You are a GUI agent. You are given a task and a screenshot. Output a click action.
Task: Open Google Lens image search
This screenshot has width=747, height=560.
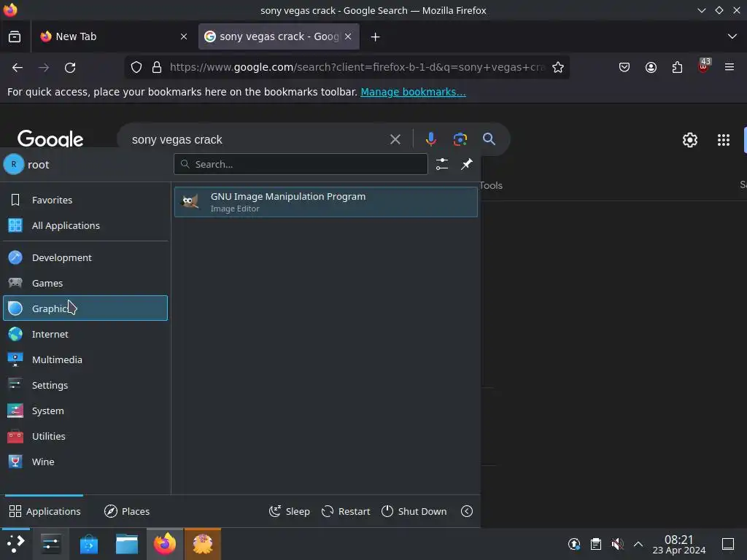click(x=460, y=139)
